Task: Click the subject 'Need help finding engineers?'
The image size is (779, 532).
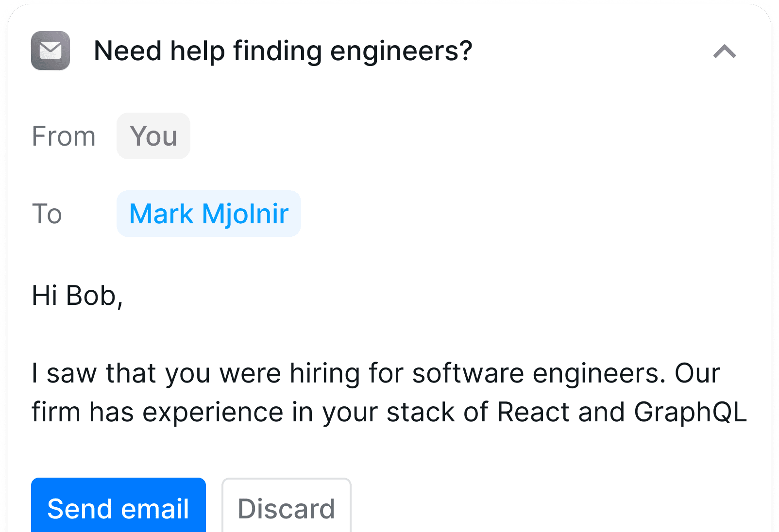Action: click(283, 51)
